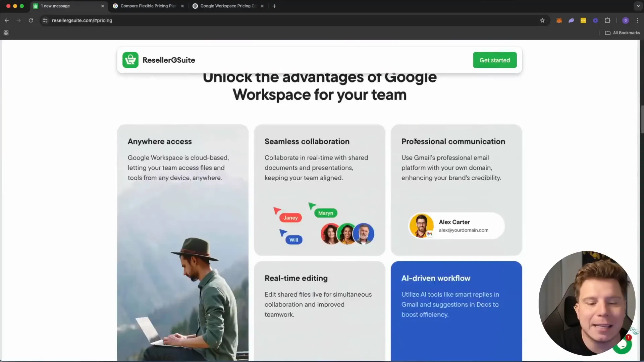644x362 pixels.
Task: Click the page vertical scrollbar thumb
Action: (x=642, y=119)
